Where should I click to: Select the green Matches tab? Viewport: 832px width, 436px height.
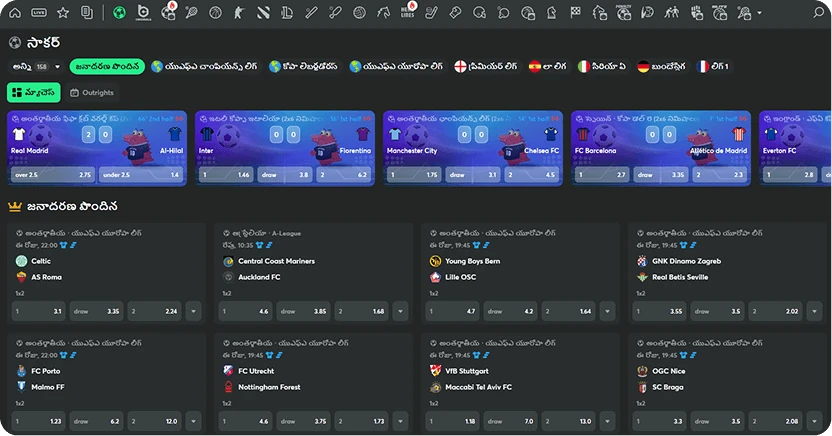[33, 92]
